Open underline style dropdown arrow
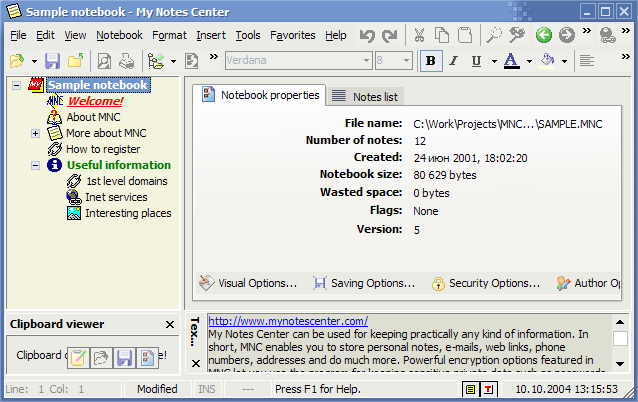This screenshot has width=638, height=402. (x=494, y=61)
